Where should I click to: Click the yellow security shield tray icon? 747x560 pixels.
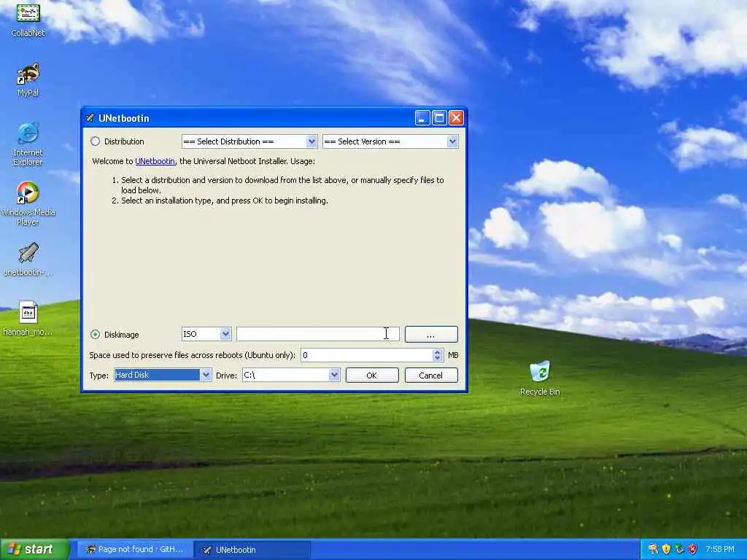coord(667,549)
